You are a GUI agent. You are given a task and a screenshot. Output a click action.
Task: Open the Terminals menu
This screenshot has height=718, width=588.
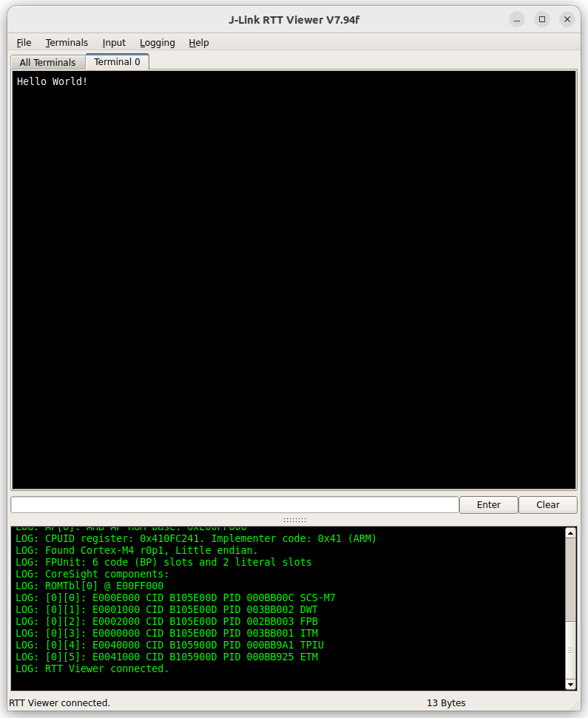click(67, 43)
